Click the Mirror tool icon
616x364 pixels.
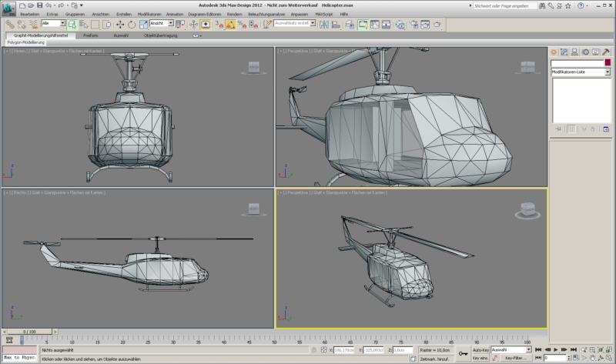[x=323, y=25]
